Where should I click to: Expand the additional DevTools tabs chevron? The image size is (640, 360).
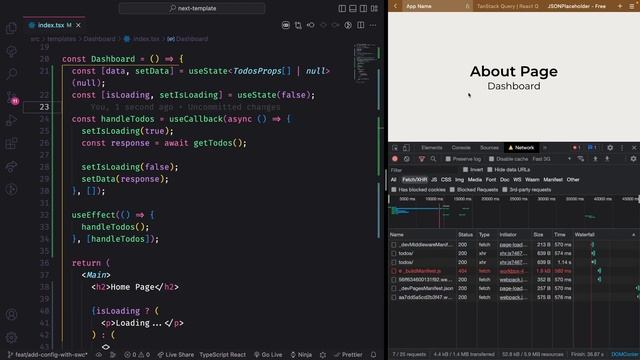click(x=545, y=148)
